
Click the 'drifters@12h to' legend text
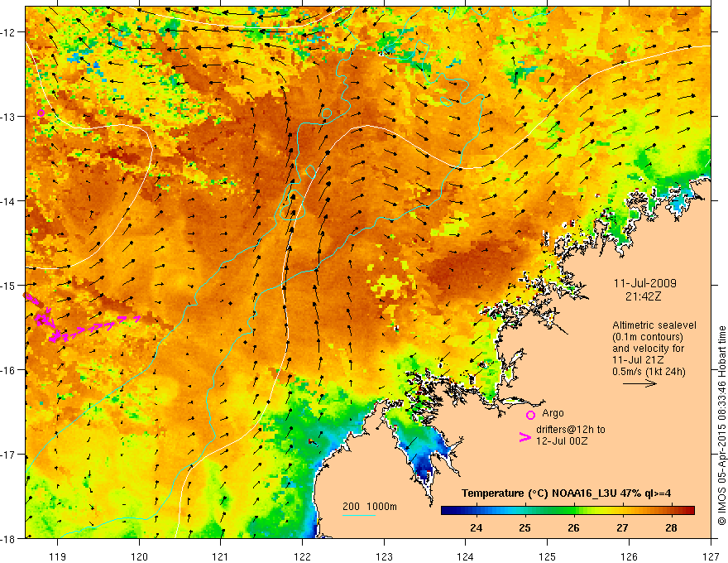571,430
